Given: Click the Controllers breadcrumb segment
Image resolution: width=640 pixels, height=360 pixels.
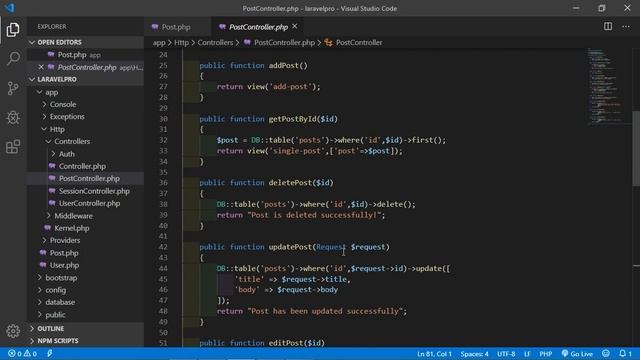Looking at the screenshot, I should click(215, 42).
